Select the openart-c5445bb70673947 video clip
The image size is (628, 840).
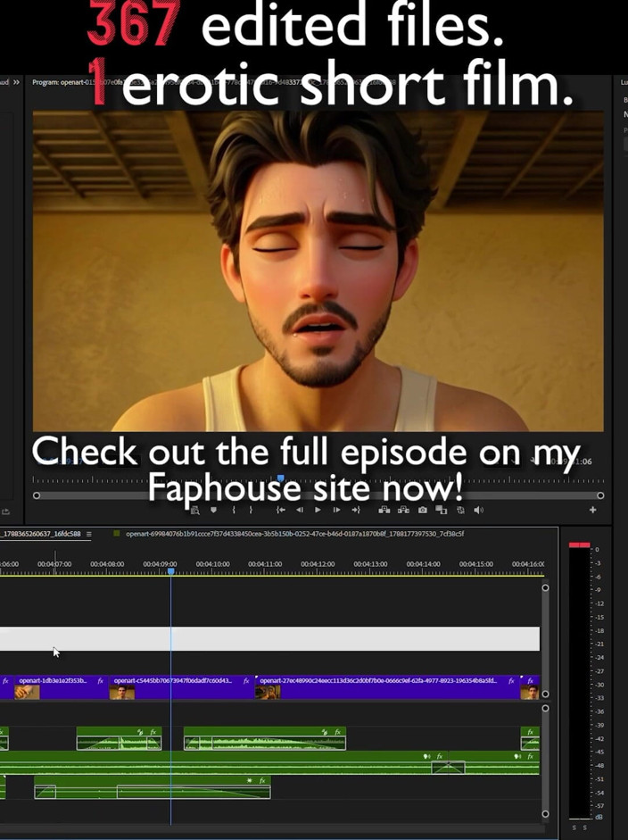(x=181, y=687)
